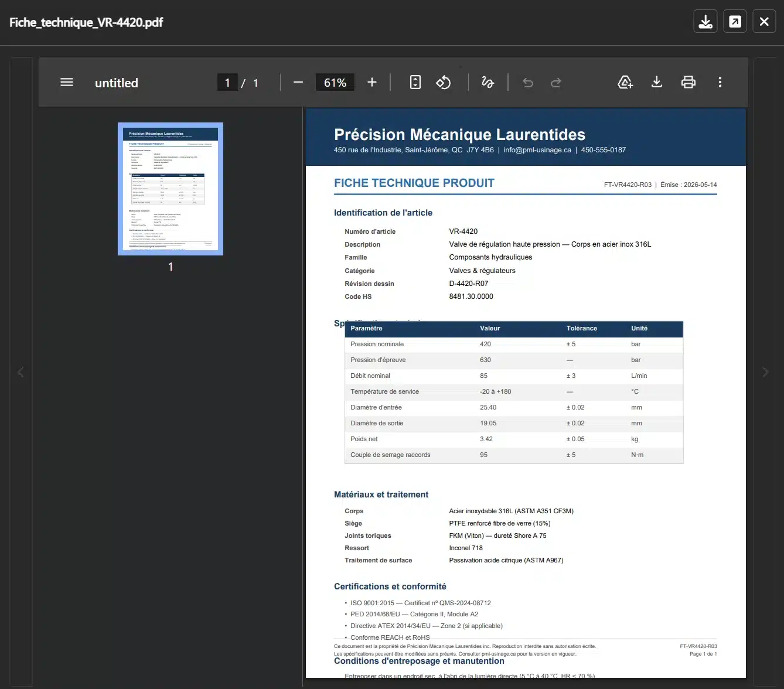Download the PDF from the viewer toolbar
Screen dimensions: 784x689
coord(657,83)
